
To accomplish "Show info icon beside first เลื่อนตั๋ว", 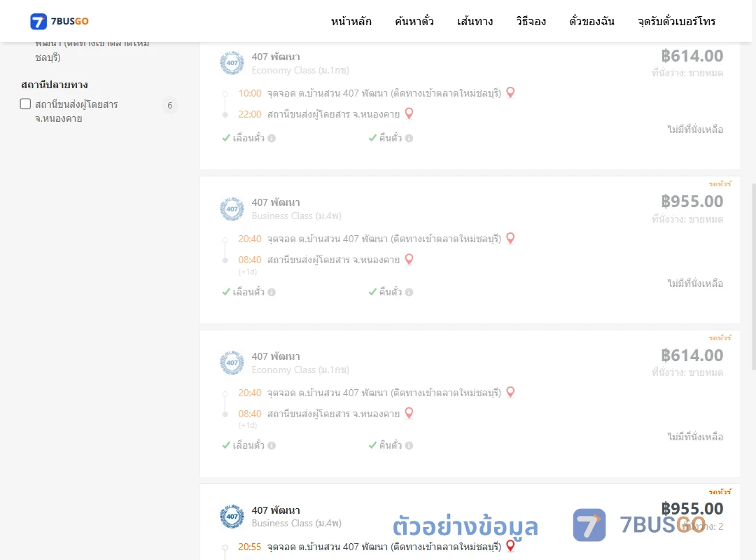I will click(272, 139).
